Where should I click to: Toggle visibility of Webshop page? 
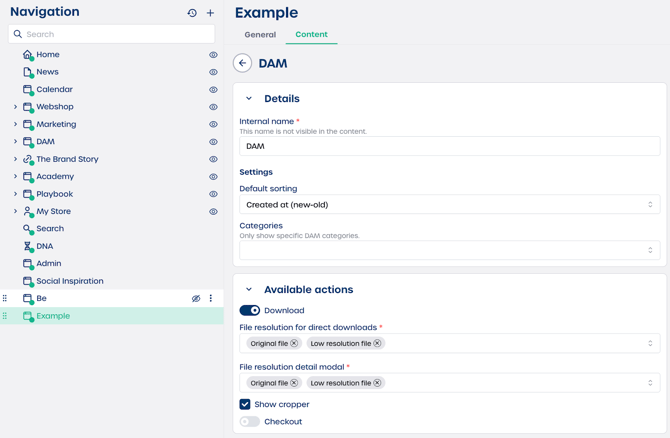tap(213, 107)
